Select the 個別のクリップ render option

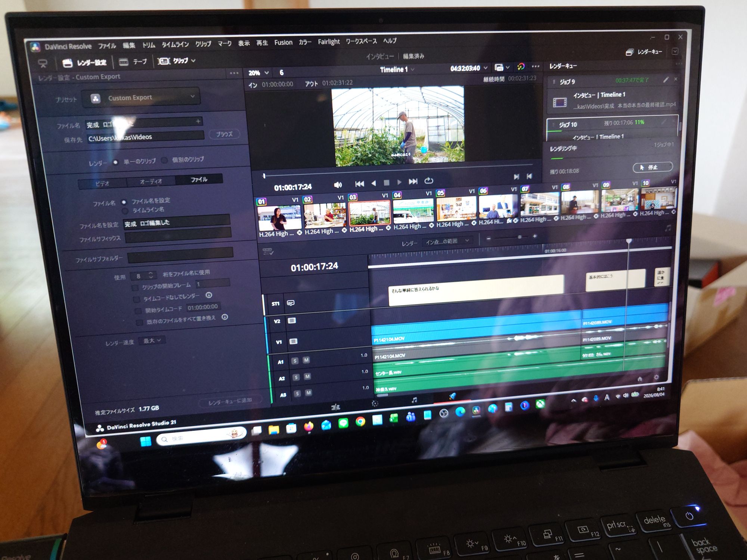pyautogui.click(x=164, y=161)
